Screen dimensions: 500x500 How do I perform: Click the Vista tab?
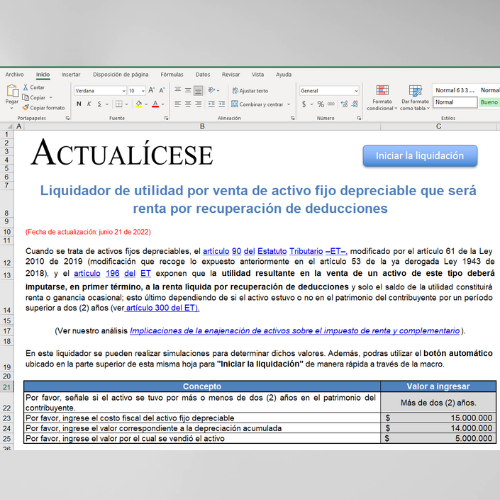click(258, 74)
